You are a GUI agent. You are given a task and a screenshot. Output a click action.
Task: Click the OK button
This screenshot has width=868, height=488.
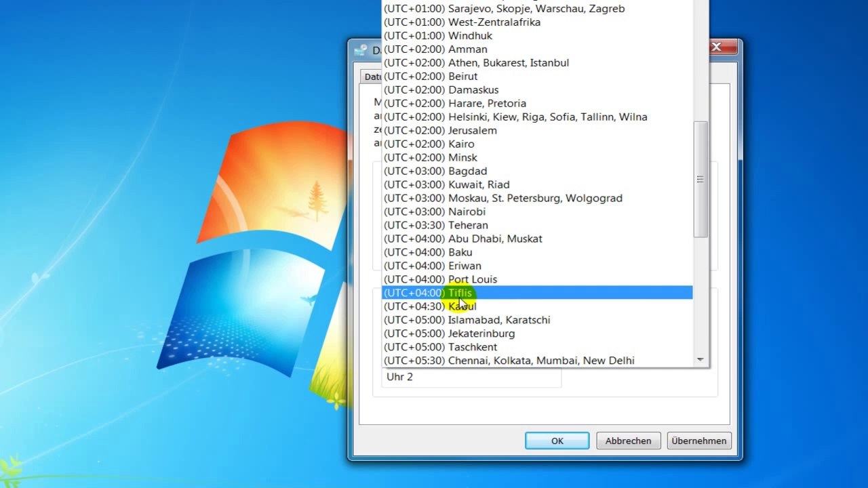(x=557, y=441)
